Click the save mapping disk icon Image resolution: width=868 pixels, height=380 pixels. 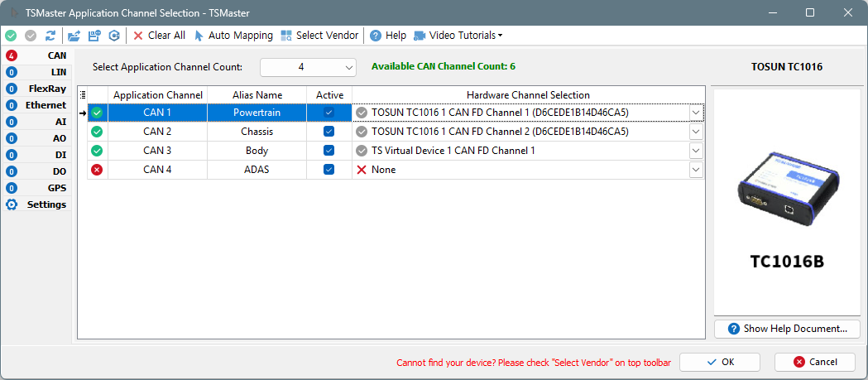pos(94,36)
